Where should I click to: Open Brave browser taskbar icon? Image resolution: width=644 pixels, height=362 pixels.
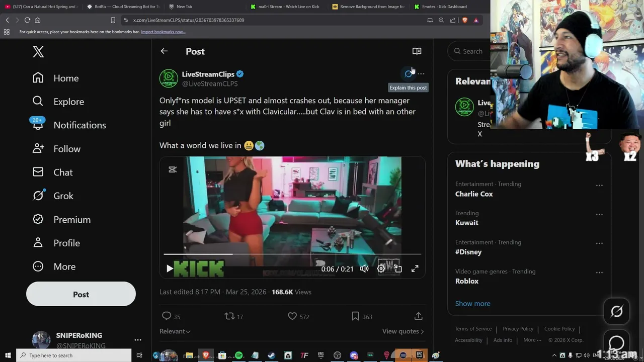click(x=205, y=355)
